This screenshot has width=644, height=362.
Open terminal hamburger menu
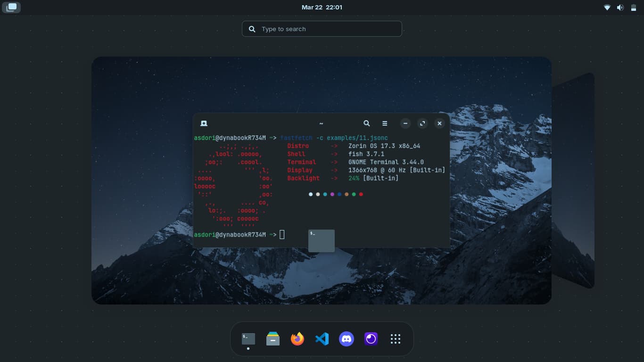pyautogui.click(x=385, y=123)
